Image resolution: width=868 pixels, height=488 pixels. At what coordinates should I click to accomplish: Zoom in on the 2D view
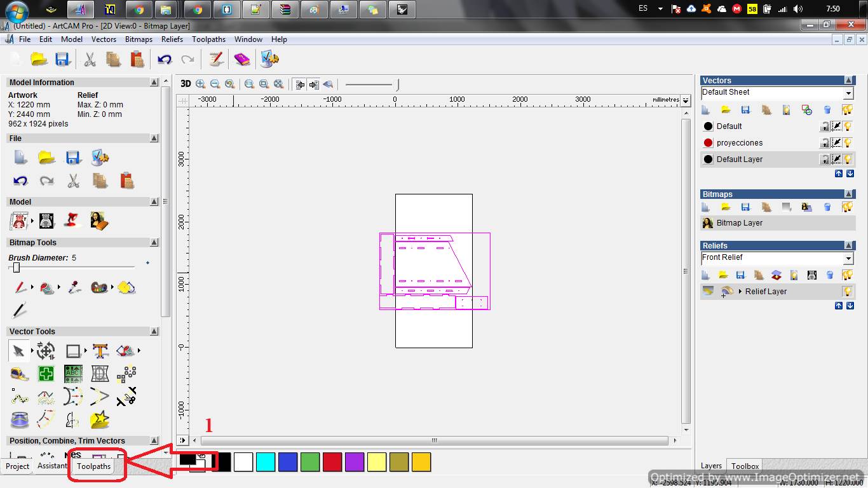point(201,84)
